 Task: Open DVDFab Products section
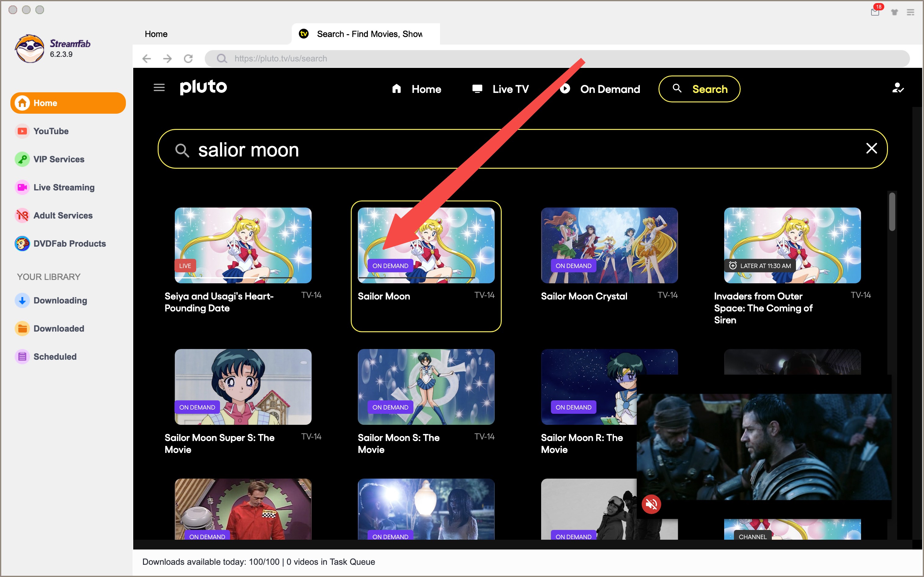tap(60, 244)
